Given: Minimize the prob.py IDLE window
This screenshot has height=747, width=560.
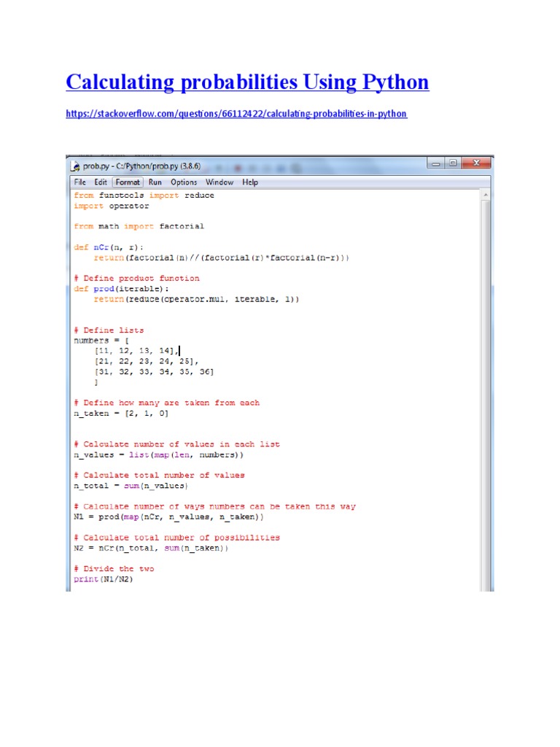Looking at the screenshot, I should pos(436,163).
